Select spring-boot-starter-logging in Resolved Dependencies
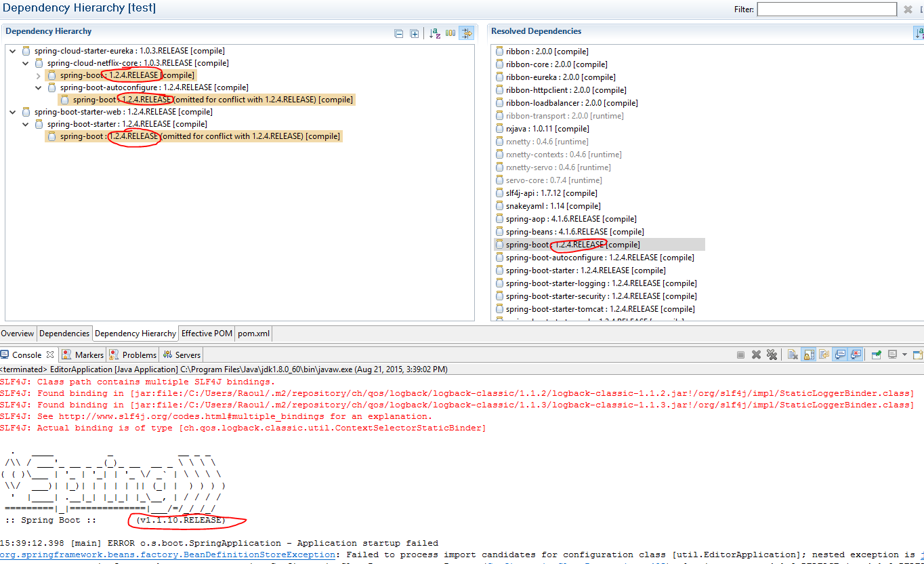This screenshot has height=564, width=924. pyautogui.click(x=596, y=283)
